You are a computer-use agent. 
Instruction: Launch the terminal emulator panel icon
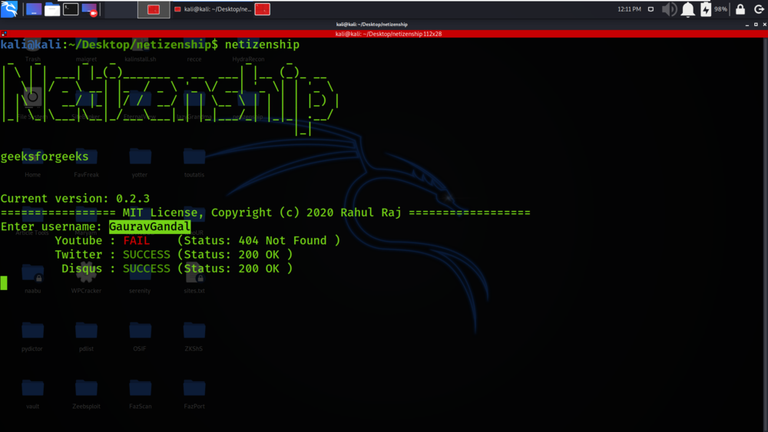pos(71,9)
